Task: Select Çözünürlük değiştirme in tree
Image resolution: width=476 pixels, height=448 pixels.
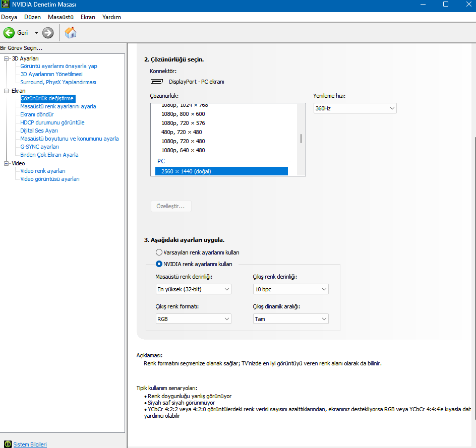Action: 48,99
